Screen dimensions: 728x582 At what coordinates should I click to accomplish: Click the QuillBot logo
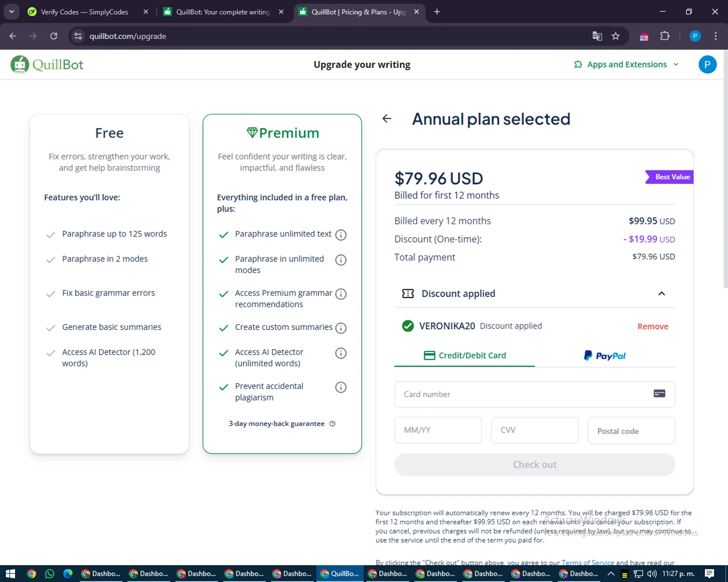(x=47, y=65)
